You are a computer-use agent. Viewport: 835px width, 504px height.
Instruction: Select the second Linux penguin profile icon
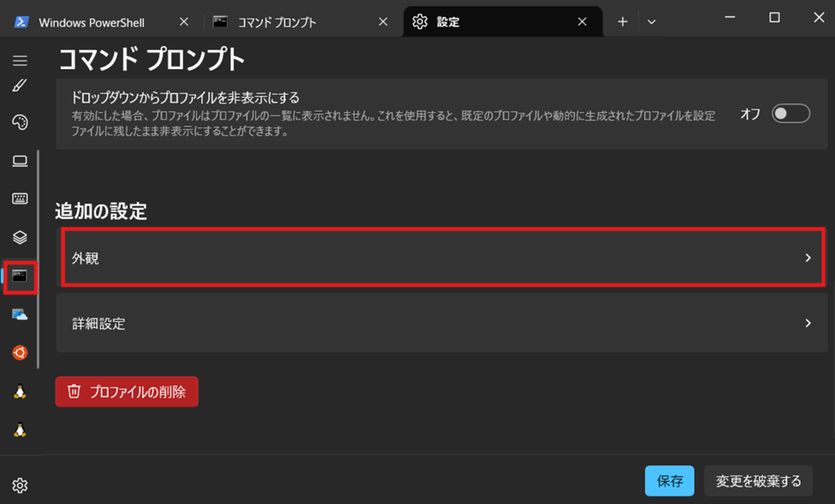coord(20,430)
